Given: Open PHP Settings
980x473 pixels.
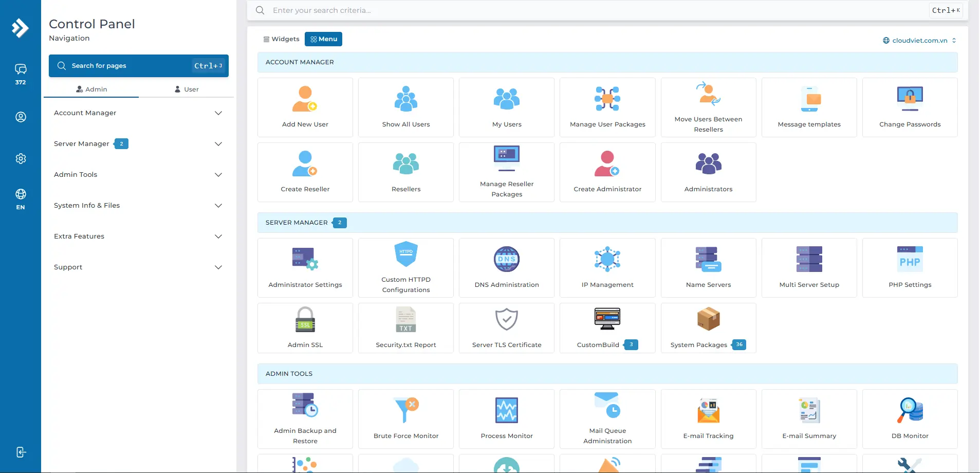Looking at the screenshot, I should (909, 267).
